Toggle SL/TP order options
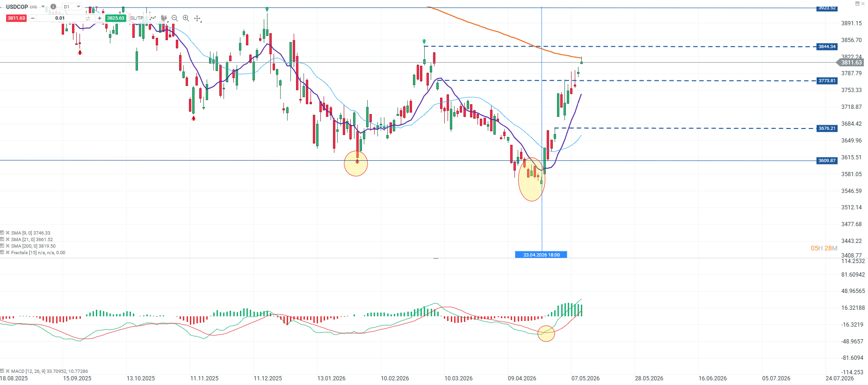 pyautogui.click(x=137, y=18)
